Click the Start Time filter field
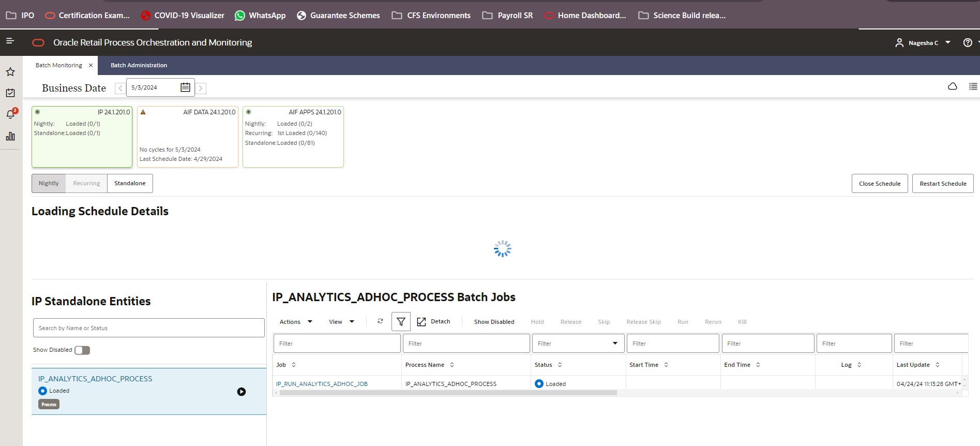The image size is (980, 446). [673, 343]
